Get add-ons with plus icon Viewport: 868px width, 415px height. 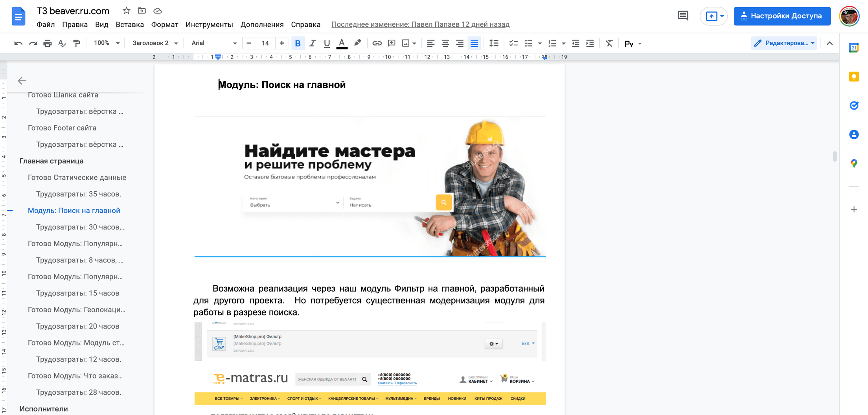[x=854, y=209]
